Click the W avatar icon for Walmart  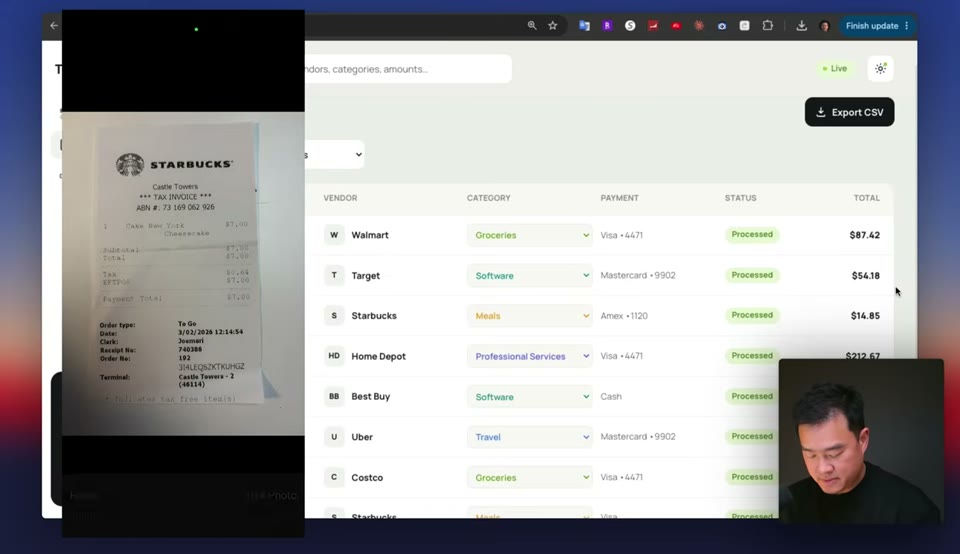[334, 234]
